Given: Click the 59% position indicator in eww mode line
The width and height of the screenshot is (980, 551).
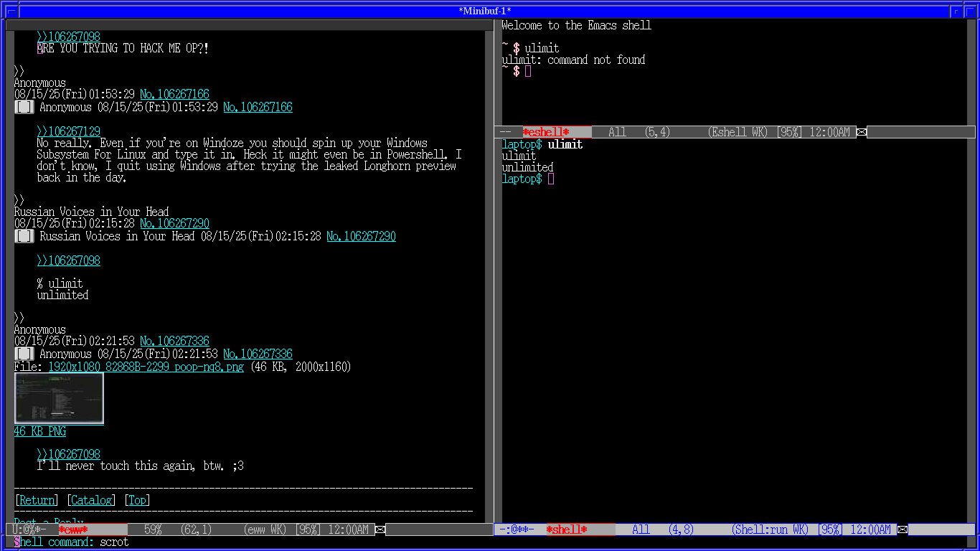Looking at the screenshot, I should coord(153,530).
